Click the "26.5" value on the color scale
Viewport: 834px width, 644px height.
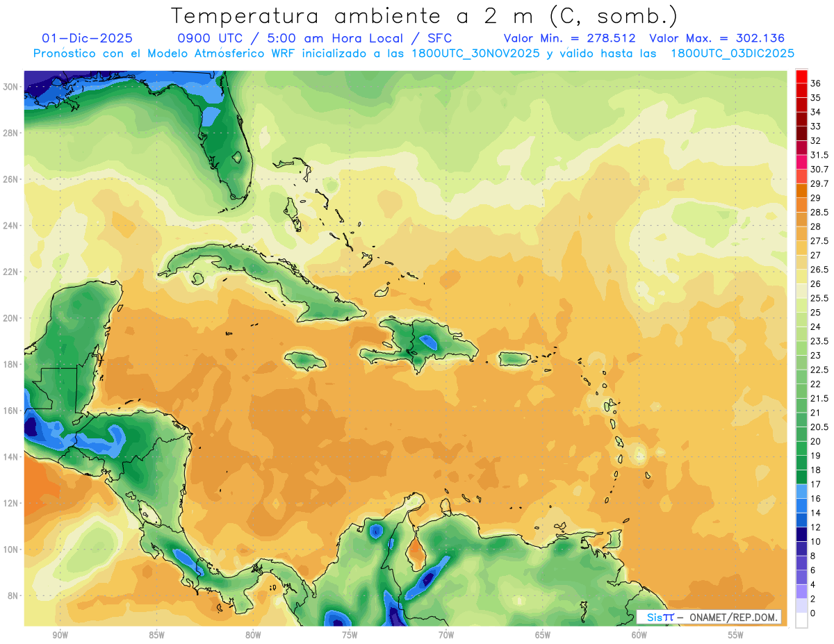pos(819,270)
